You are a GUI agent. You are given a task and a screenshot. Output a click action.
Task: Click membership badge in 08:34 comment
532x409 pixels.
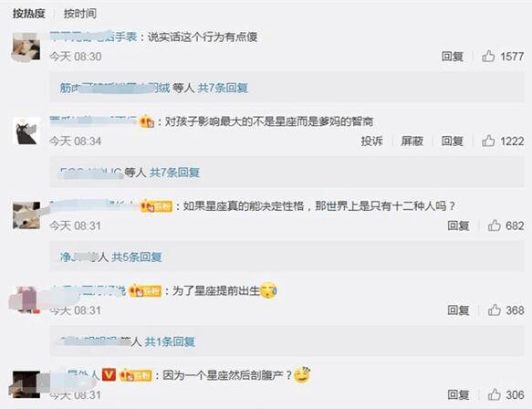pos(147,121)
